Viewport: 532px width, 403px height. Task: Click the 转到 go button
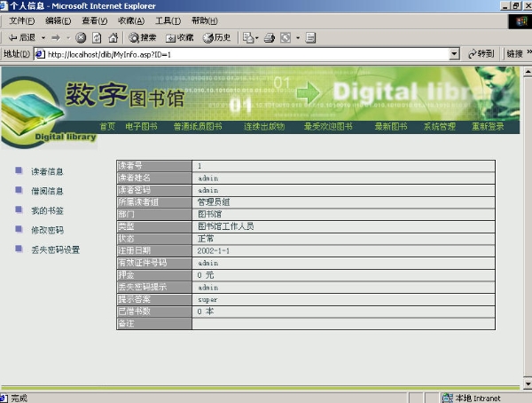coord(481,54)
